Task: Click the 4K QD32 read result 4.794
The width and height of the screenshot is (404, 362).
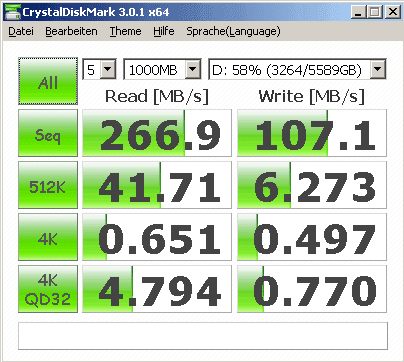Action: (x=157, y=289)
